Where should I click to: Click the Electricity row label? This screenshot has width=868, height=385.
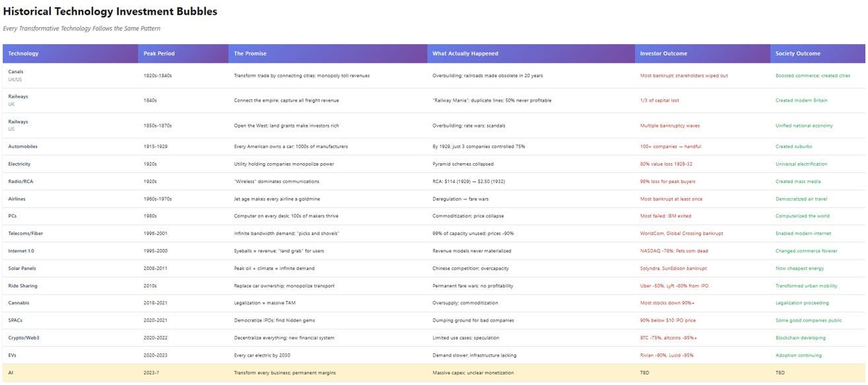19,164
